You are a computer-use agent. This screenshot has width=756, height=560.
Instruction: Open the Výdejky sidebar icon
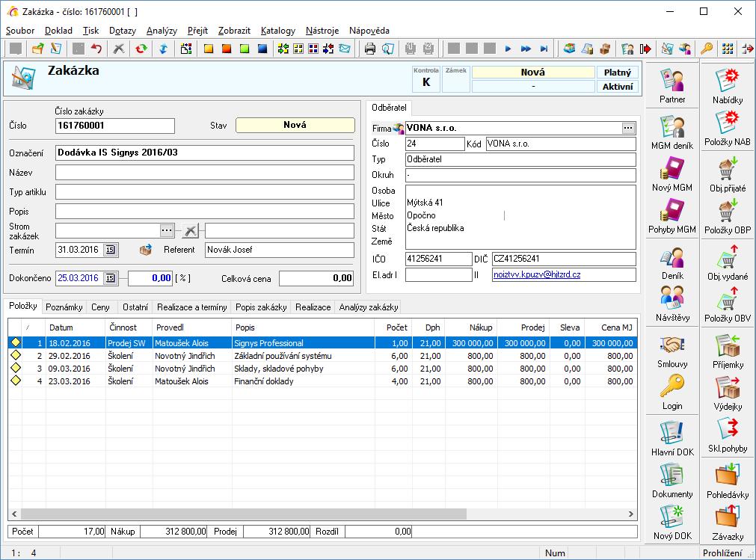tap(728, 393)
